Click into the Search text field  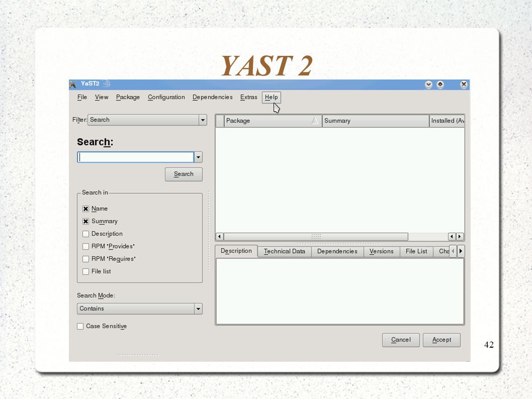pos(136,157)
